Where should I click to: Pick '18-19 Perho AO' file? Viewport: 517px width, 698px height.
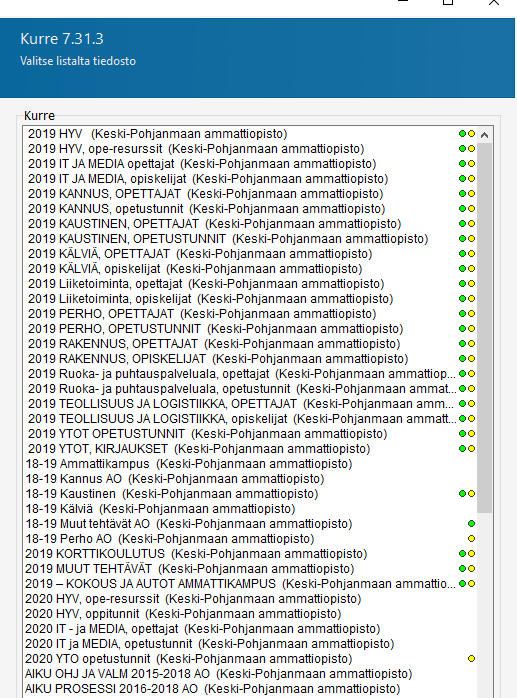(x=250, y=538)
